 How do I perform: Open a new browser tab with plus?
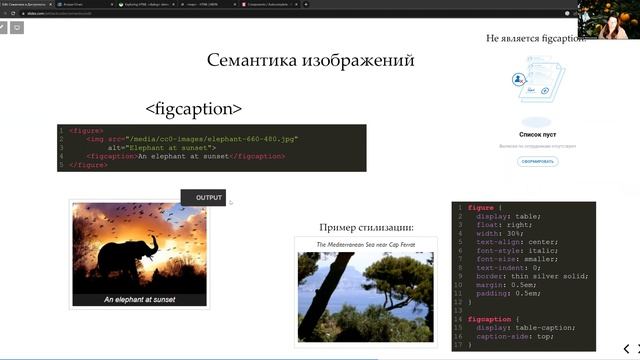306,4
